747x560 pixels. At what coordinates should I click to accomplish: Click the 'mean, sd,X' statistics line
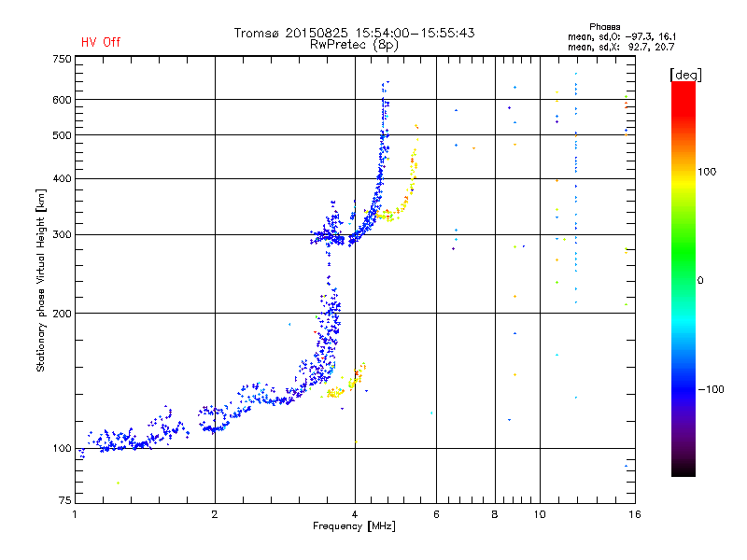coord(621,47)
